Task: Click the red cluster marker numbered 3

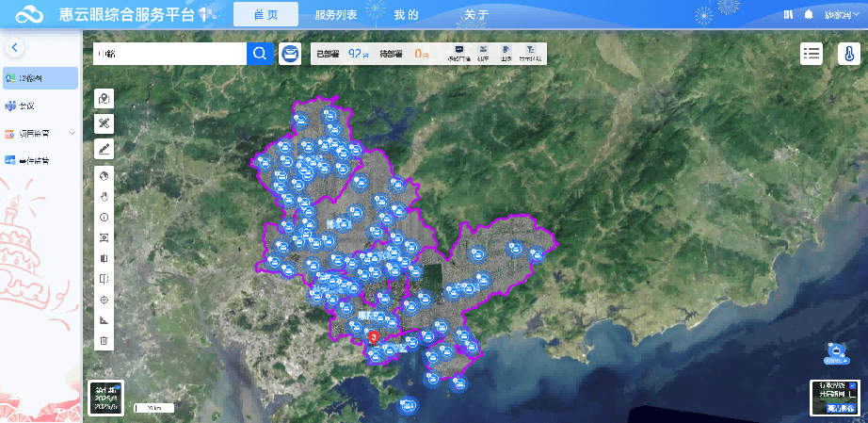Action: [374, 335]
